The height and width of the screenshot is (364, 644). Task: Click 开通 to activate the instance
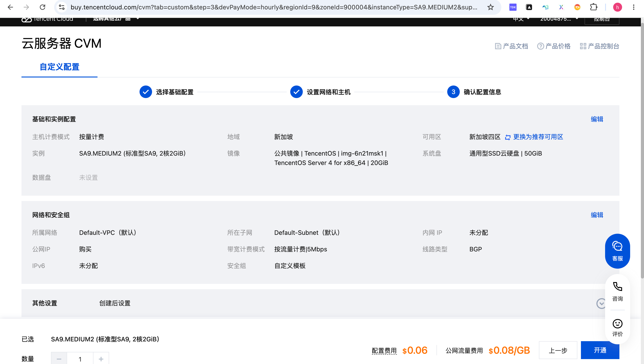pos(600,350)
